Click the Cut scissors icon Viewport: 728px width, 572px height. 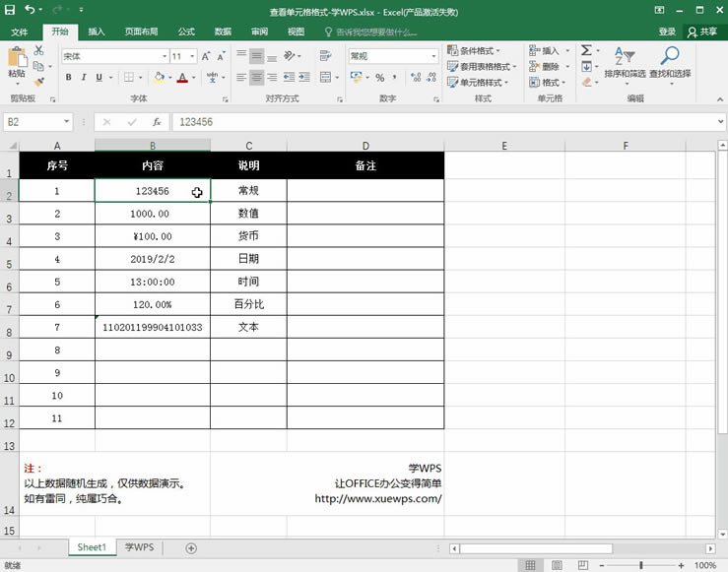click(x=38, y=49)
